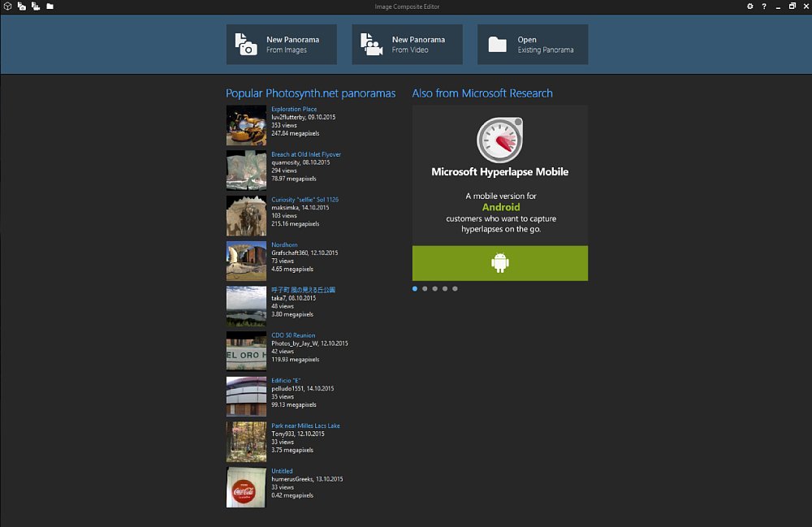Image resolution: width=812 pixels, height=527 pixels.
Task: Select the second carousel dot
Action: coord(425,289)
